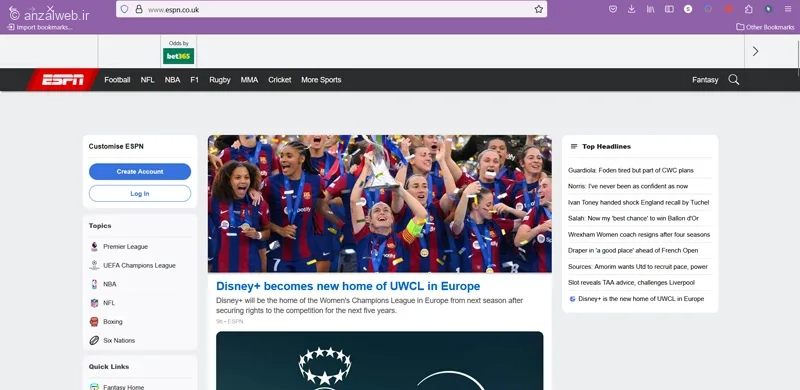Select F1 in the ESPN navbar

pos(194,80)
